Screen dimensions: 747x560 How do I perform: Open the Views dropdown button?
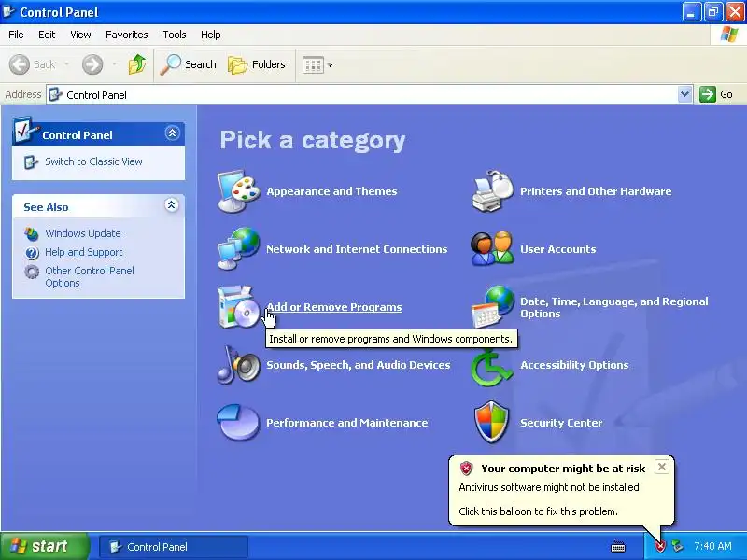coord(317,65)
